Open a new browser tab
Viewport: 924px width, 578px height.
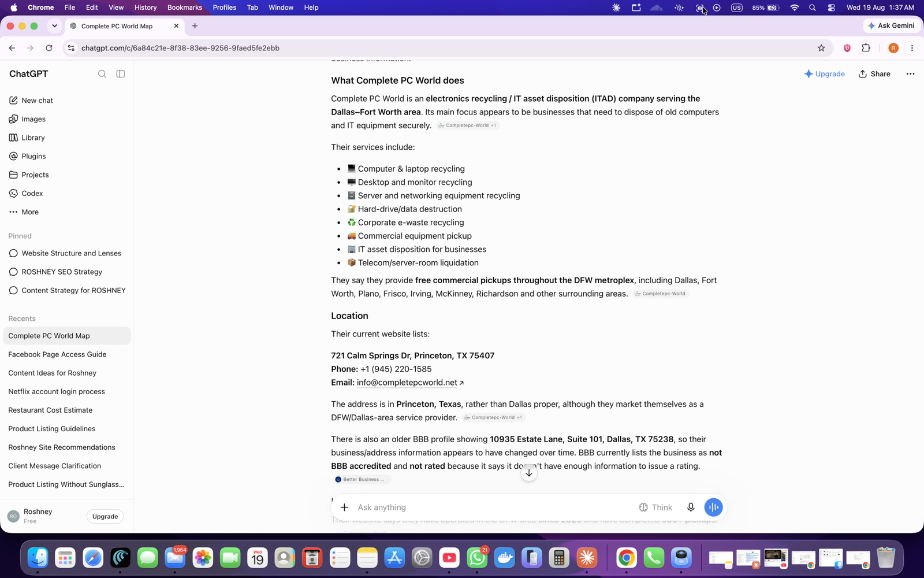tap(195, 26)
